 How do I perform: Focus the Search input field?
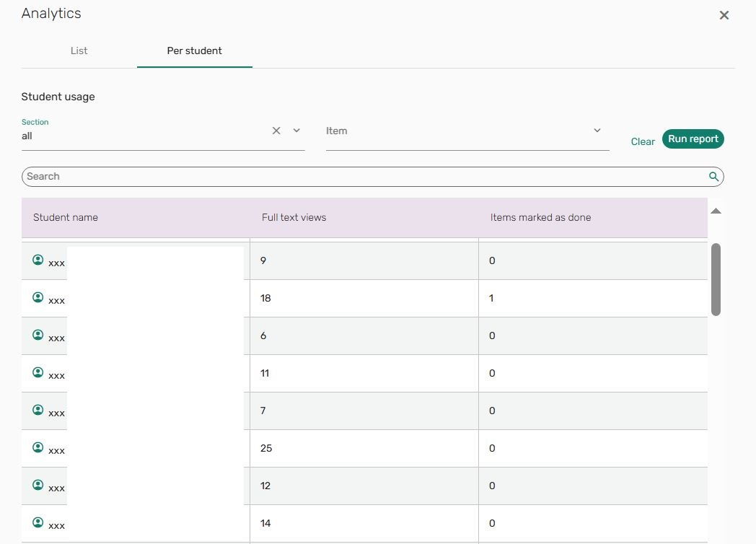tap(361, 177)
